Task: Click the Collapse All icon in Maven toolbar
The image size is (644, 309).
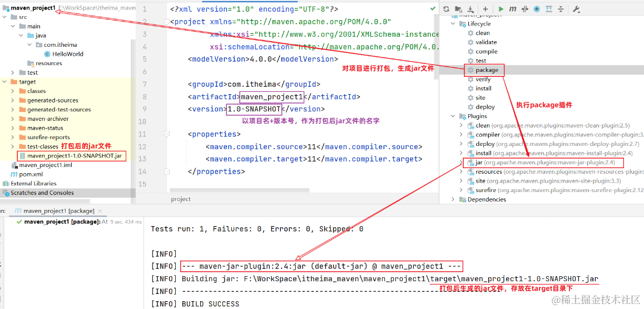Action: (561, 8)
